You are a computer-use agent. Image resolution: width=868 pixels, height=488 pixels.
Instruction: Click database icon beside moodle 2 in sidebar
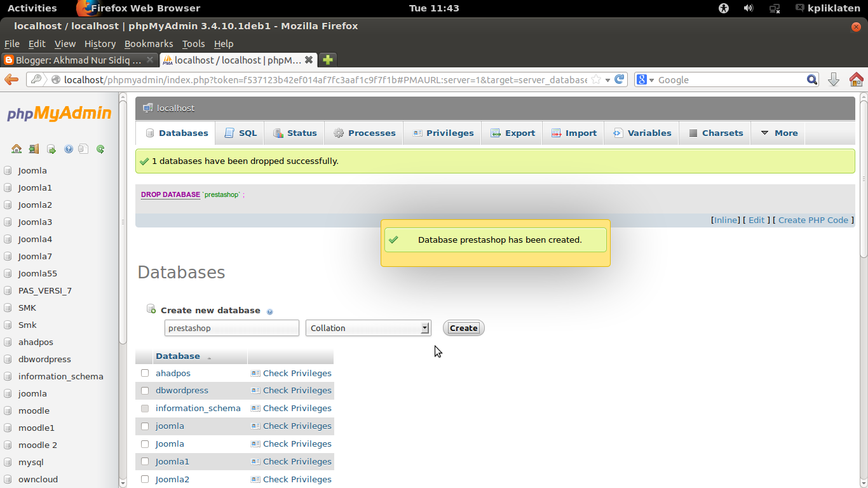click(8, 445)
